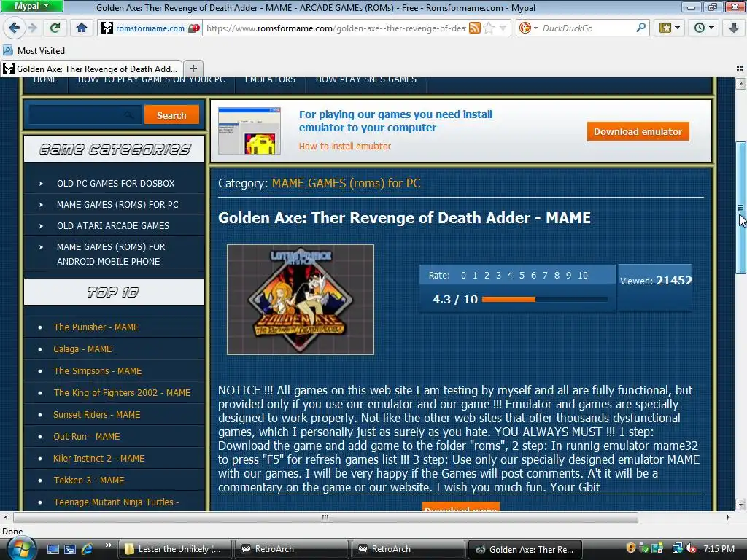
Task: Open The Punisher - MAME link
Action: pyautogui.click(x=96, y=327)
